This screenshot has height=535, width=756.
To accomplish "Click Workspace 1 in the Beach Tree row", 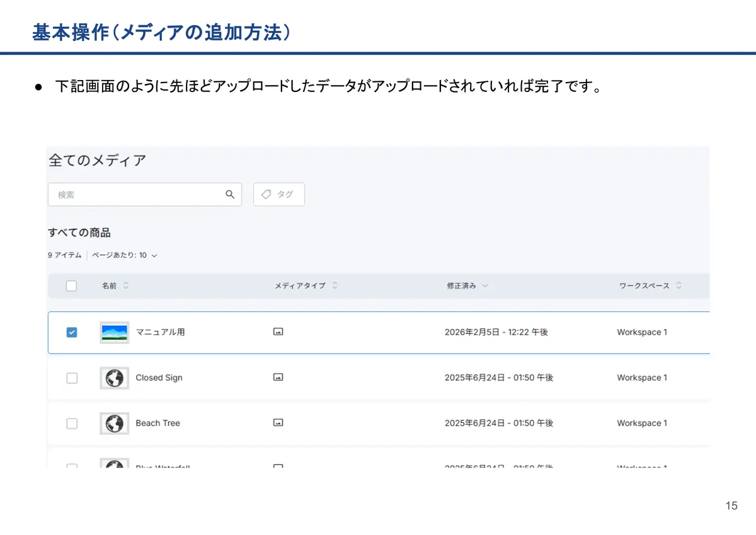I will [642, 423].
